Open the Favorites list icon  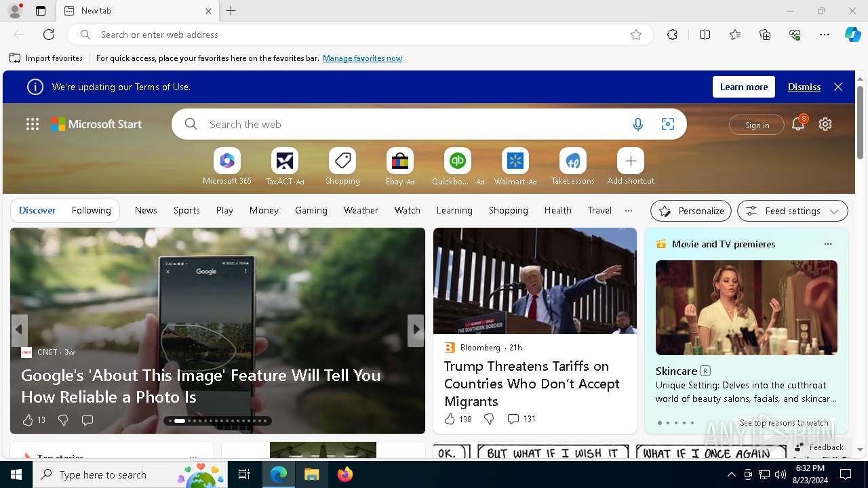[735, 35]
